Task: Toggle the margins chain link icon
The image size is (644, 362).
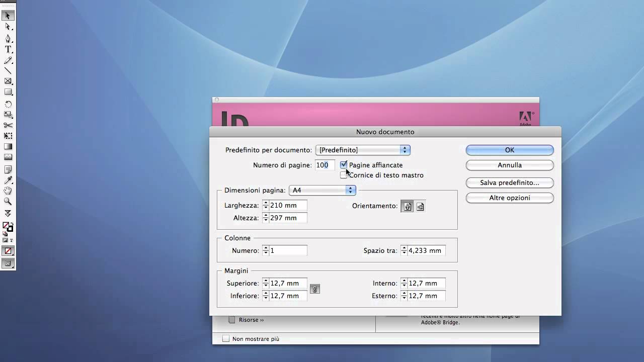Action: 314,289
